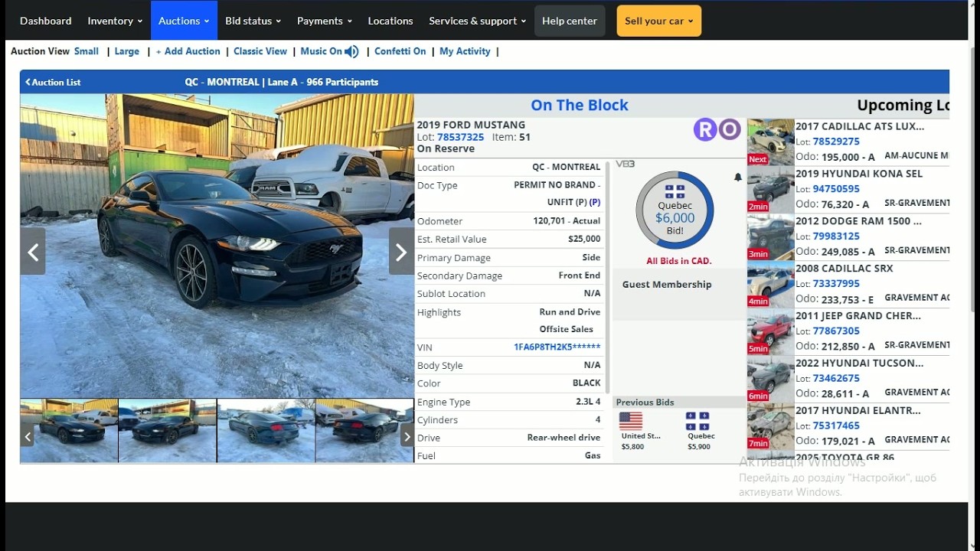Go back to the Auction List
This screenshot has height=551, width=980.
coord(53,82)
